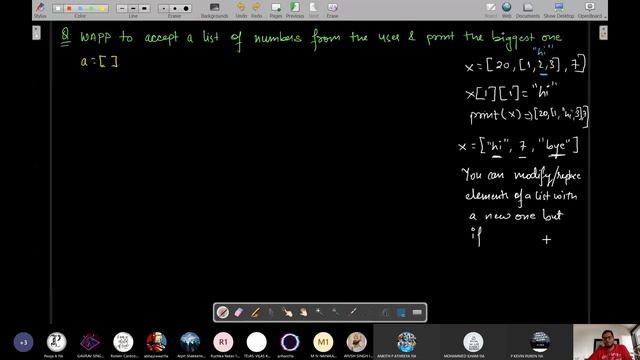The height and width of the screenshot is (360, 640).
Task: Open the Backgrounds chooser
Action: [214, 10]
